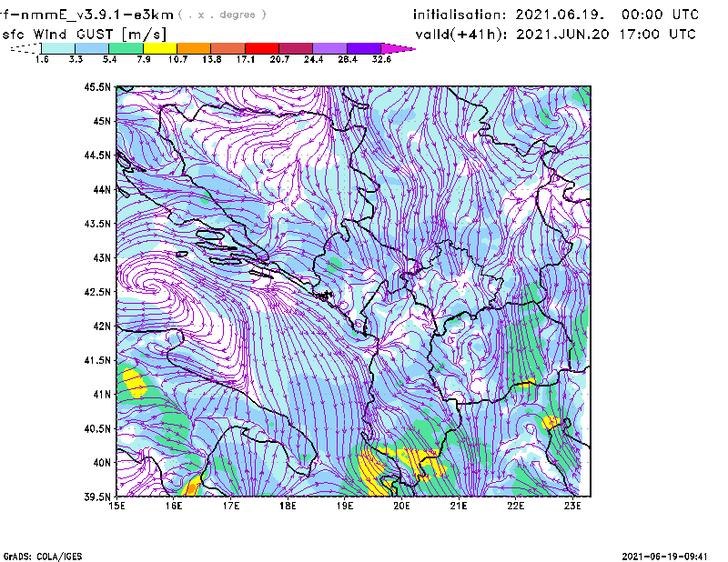This screenshot has width=728, height=562.
Task: Click the longitude label 16E
Action: [x=174, y=506]
